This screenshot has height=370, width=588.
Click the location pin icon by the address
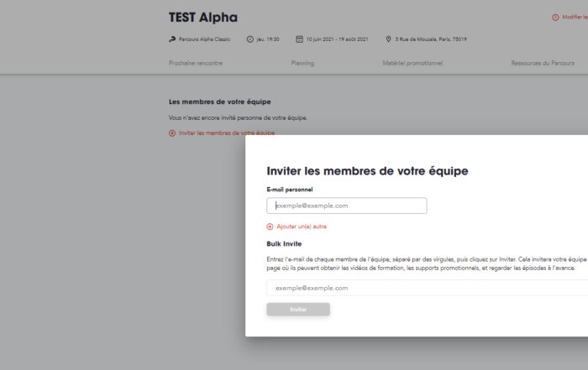pos(388,39)
